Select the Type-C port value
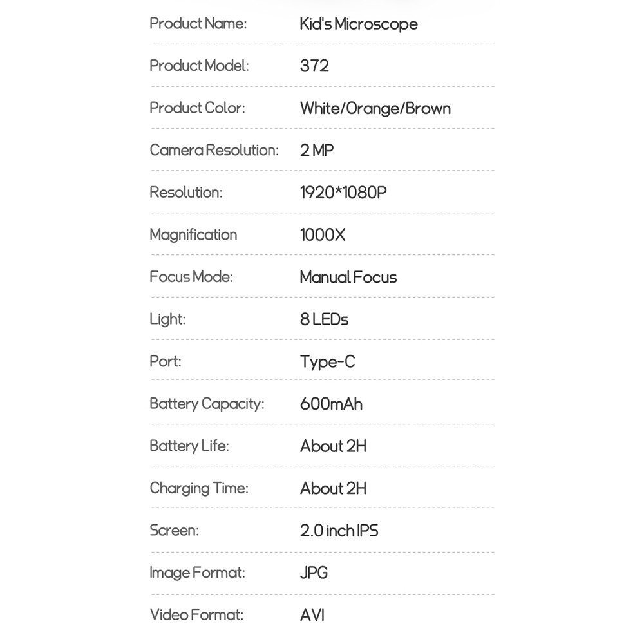 (x=327, y=362)
